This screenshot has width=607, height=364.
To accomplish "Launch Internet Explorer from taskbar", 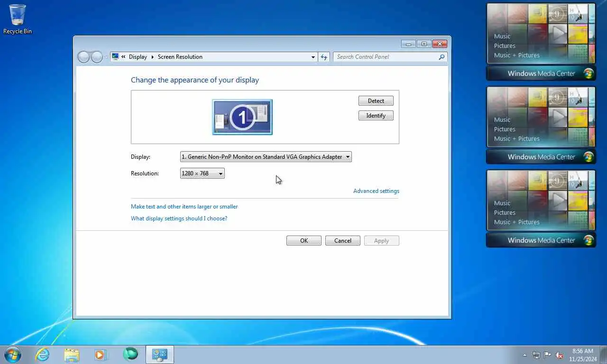I will 43,355.
